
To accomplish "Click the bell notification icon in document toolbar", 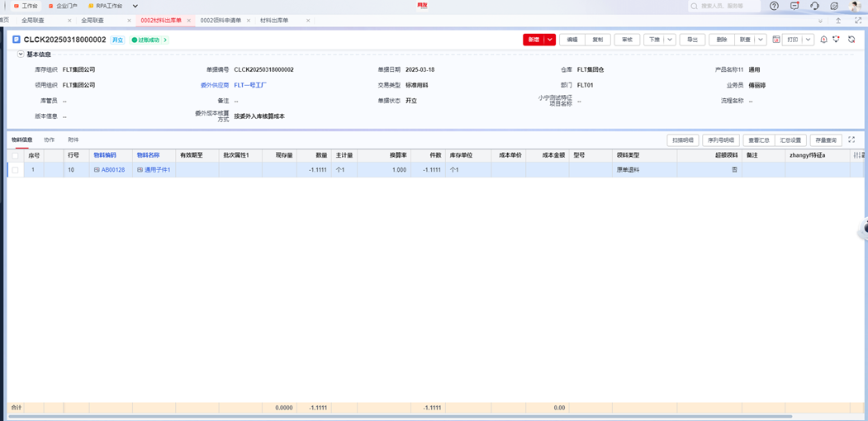I will pos(823,40).
